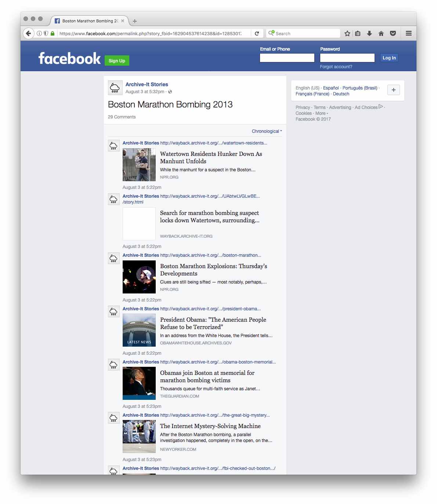Open Forgot account link
The width and height of the screenshot is (437, 504).
coord(336,67)
